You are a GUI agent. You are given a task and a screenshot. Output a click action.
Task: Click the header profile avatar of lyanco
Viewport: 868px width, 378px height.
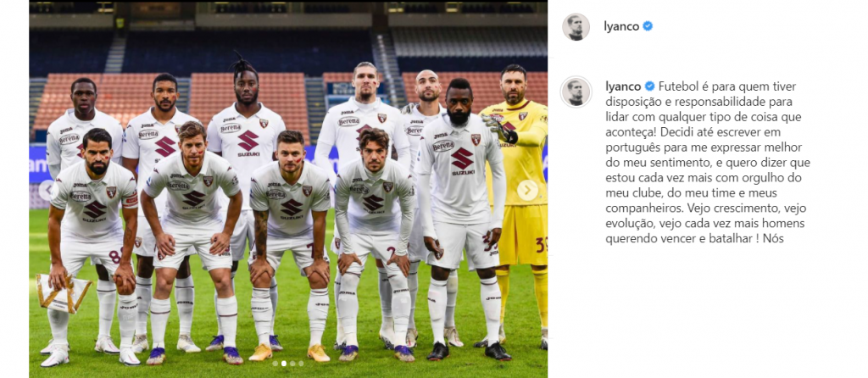[x=576, y=26]
